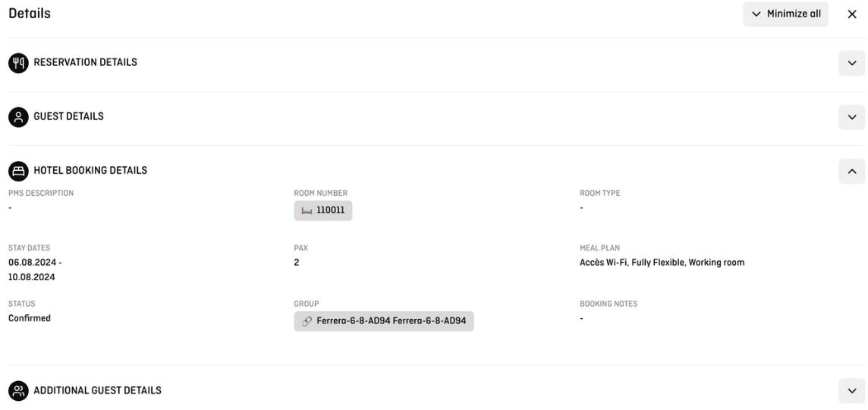
Task: Click the hotel booking bed icon
Action: (x=18, y=171)
